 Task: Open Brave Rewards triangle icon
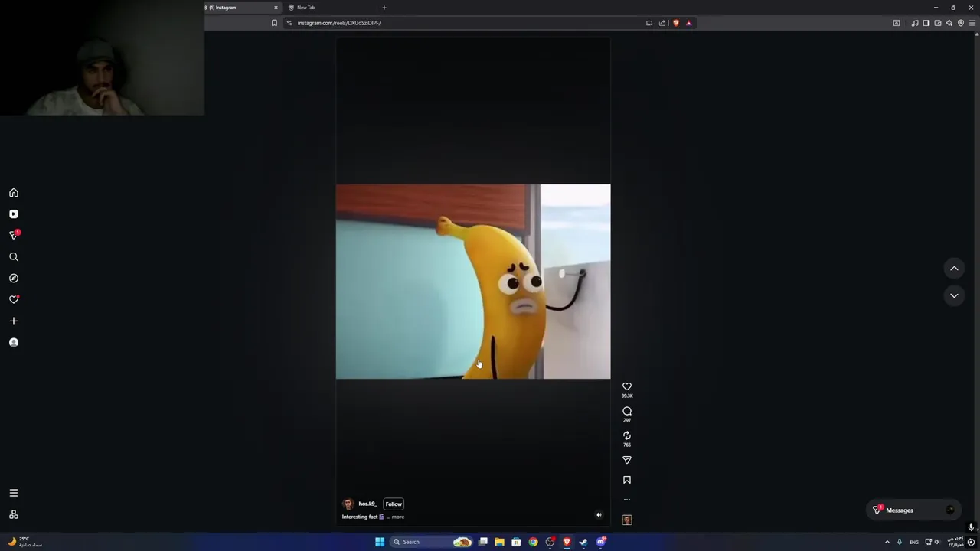coord(688,23)
